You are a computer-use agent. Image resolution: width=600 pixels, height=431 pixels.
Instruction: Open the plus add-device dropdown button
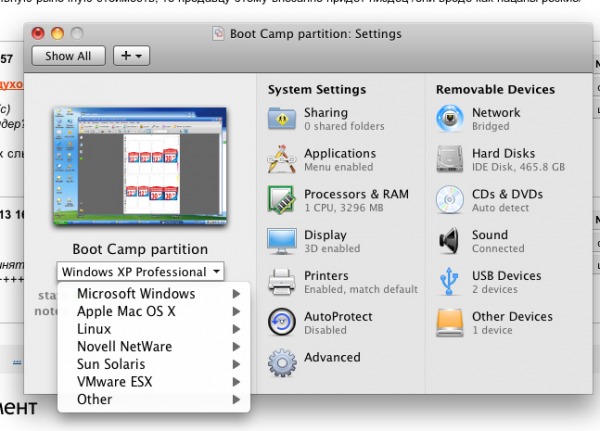pyautogui.click(x=131, y=56)
